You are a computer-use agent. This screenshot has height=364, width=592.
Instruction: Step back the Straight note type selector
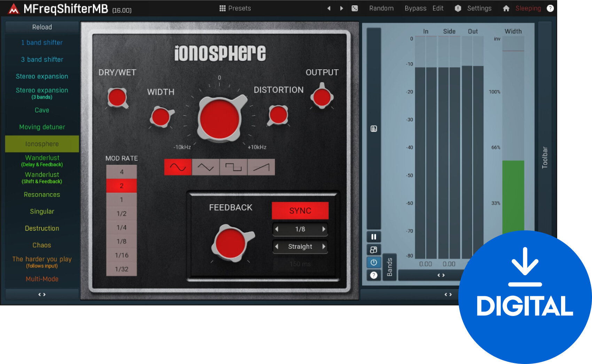[x=277, y=246]
